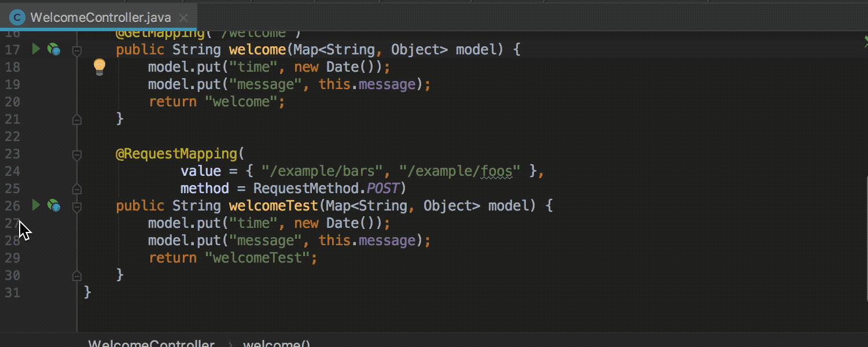
Task: Collapse the welcomeTest method using its fold marker
Action: click(76, 206)
